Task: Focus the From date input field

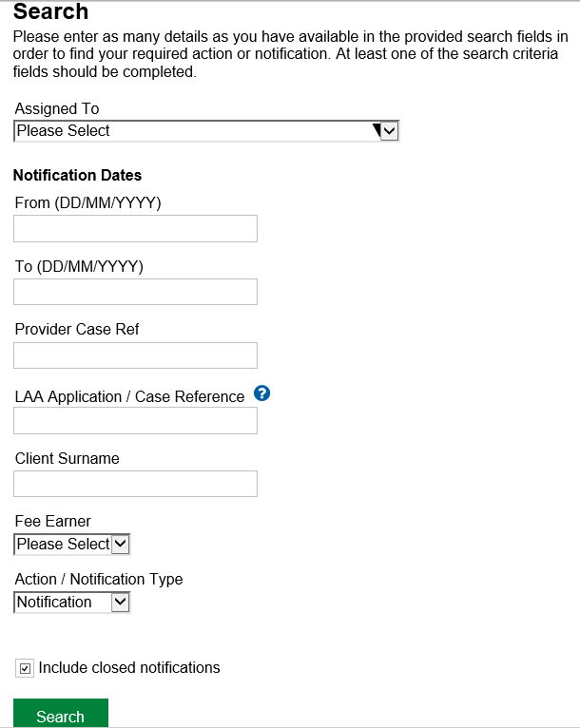Action: coord(135,228)
